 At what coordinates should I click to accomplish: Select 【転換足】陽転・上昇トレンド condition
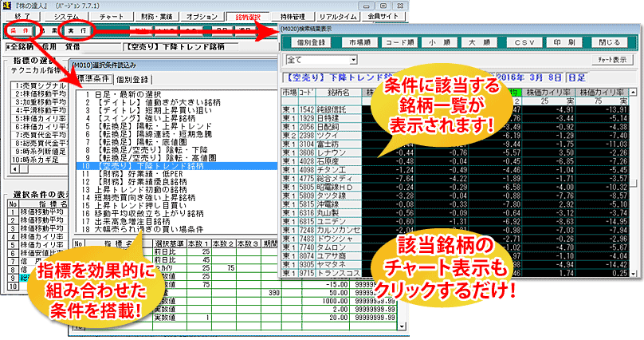click(177, 126)
